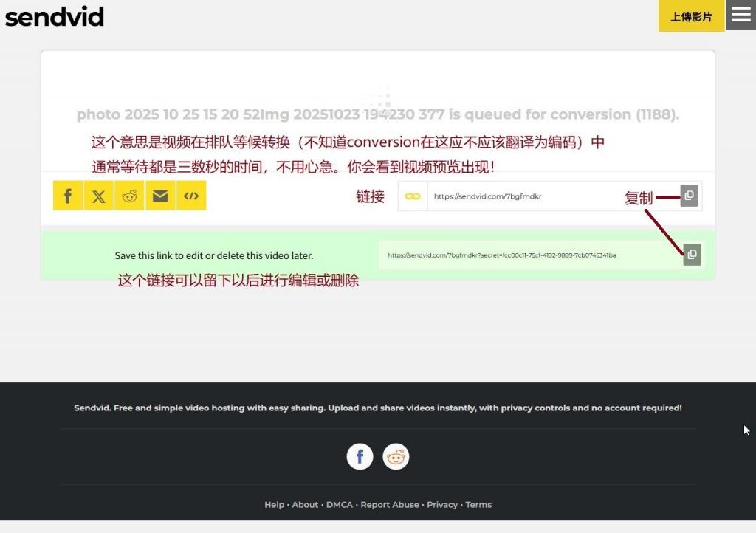The height and width of the screenshot is (533, 756).
Task: Open Sendvid's Reddit page in the footer
Action: pos(396,457)
